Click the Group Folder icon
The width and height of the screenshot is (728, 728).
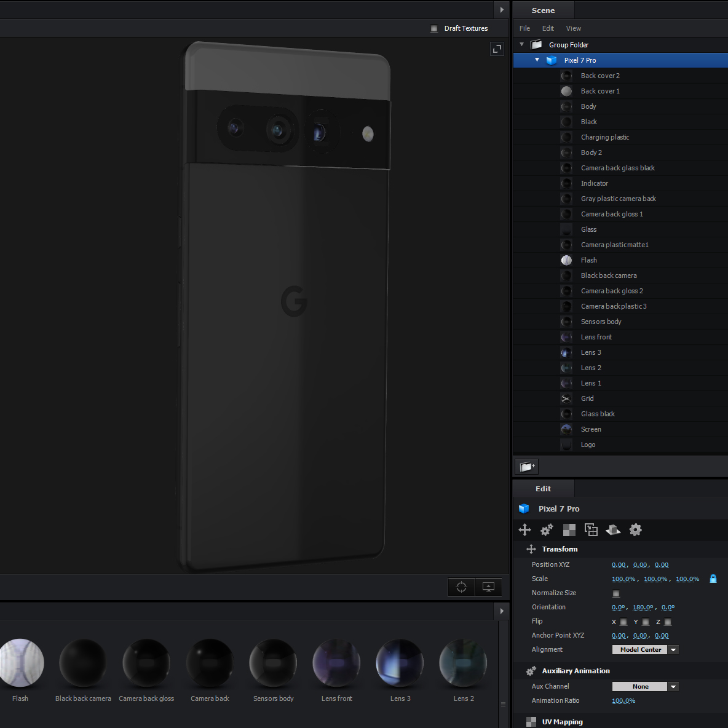coord(537,45)
